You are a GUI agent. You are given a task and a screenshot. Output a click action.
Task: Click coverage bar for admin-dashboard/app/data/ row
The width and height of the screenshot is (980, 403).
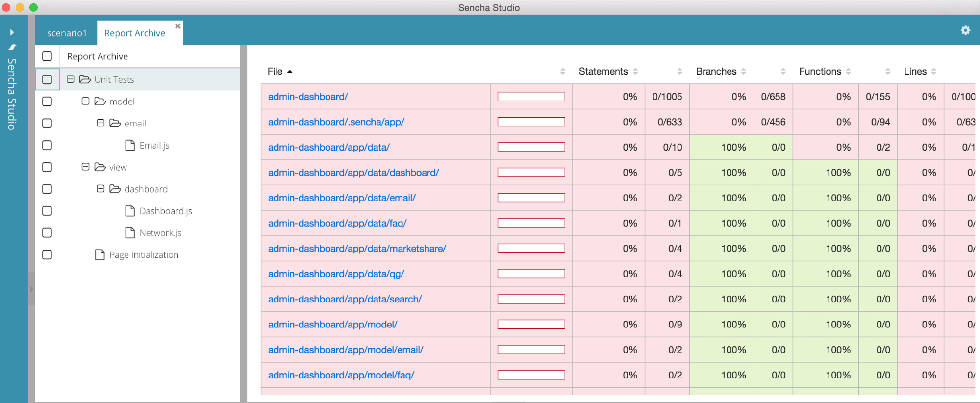[531, 147]
